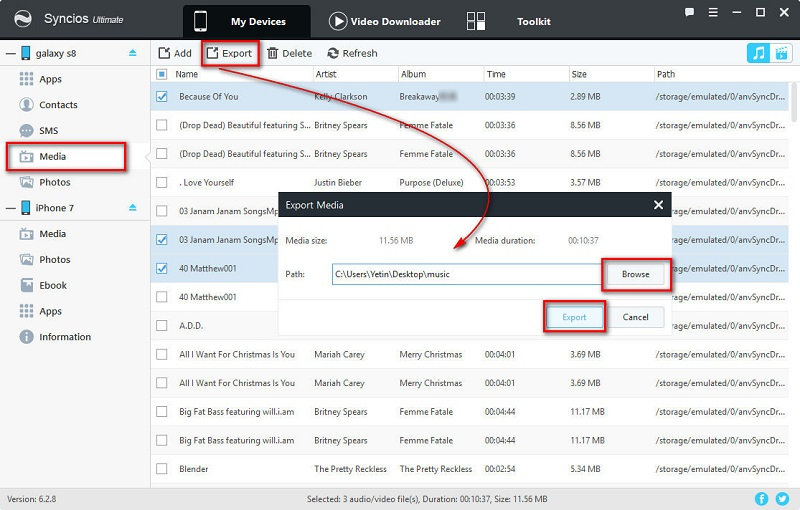Open the hamburger menu icon
The height and width of the screenshot is (510, 800).
[713, 12]
